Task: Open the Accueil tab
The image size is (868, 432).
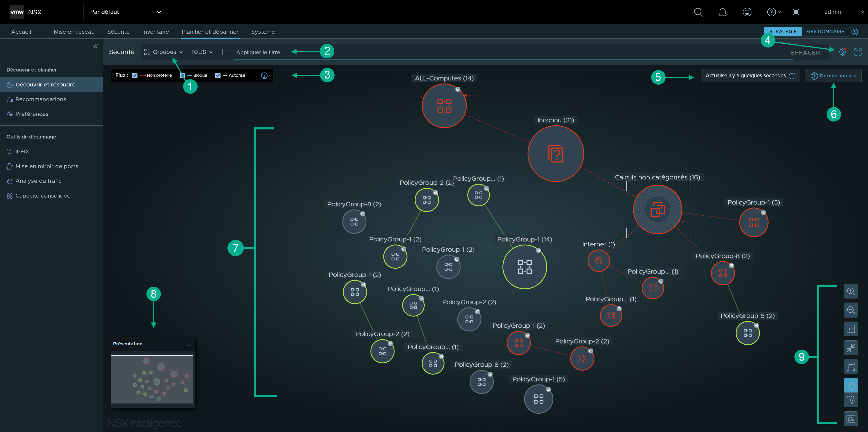Action: tap(21, 32)
